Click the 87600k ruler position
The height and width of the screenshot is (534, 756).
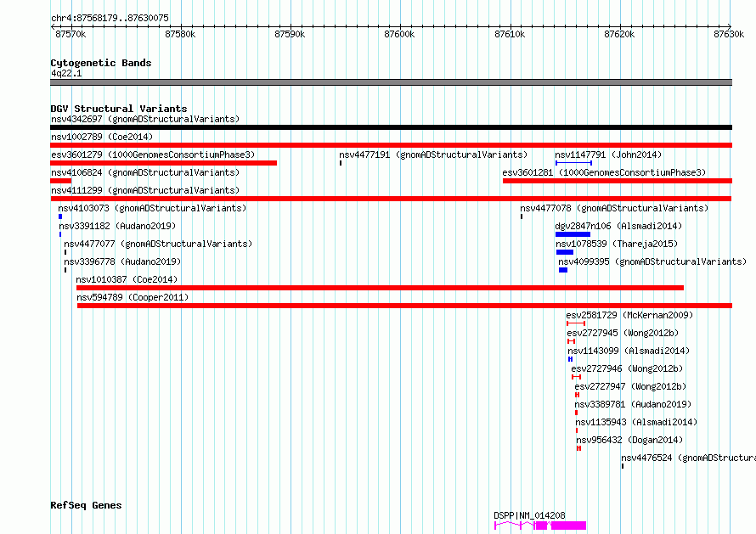click(399, 34)
